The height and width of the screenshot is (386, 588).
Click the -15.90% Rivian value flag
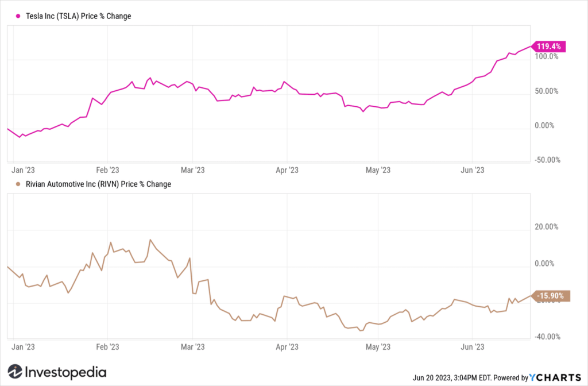tap(551, 296)
